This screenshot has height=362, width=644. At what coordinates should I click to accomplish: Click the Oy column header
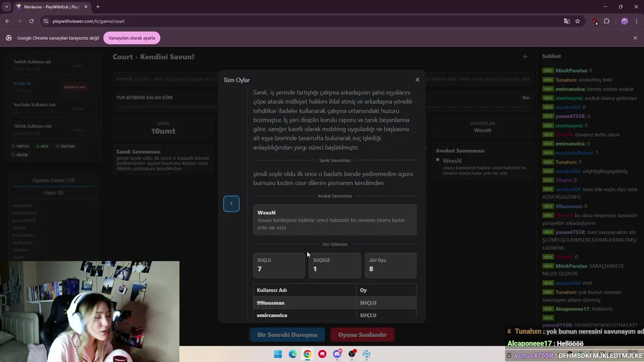386,290
